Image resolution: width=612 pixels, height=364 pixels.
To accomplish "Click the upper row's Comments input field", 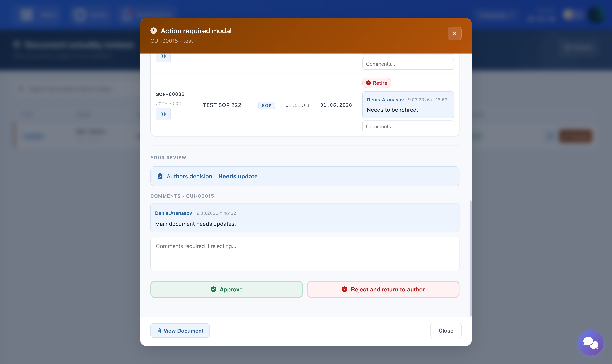I will click(x=408, y=64).
